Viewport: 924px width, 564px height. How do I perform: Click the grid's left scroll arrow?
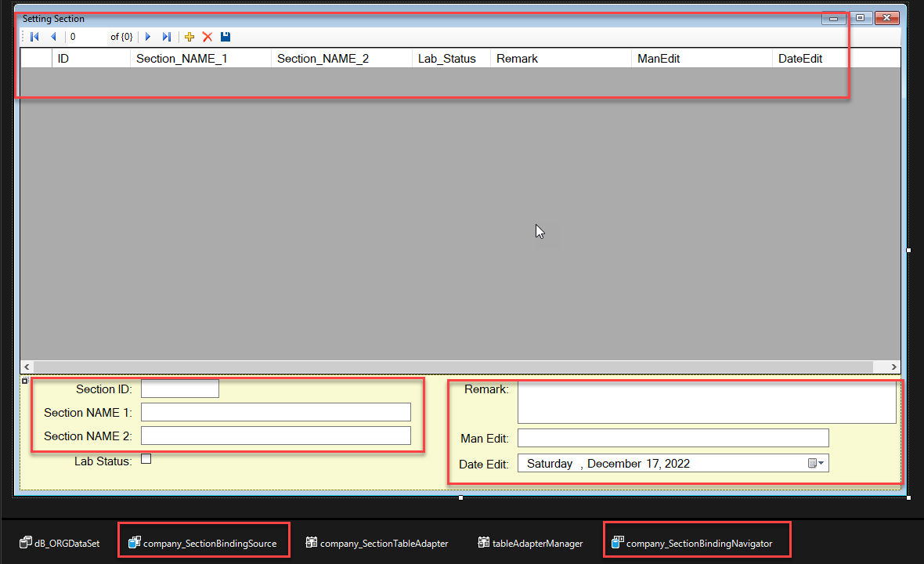click(x=27, y=367)
